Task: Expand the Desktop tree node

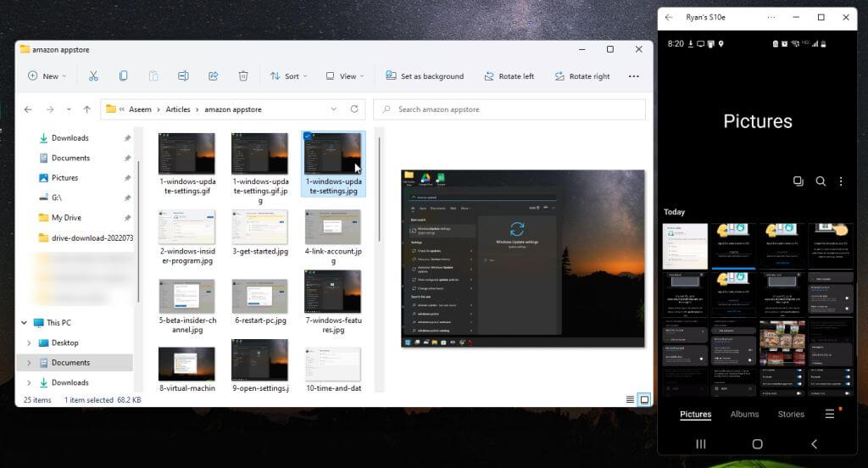Action: (x=29, y=343)
